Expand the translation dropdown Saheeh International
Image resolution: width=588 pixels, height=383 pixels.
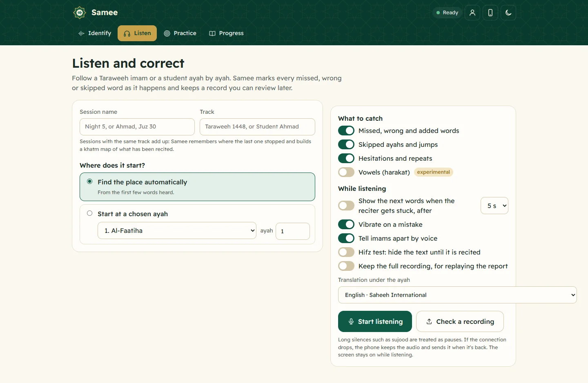pos(457,295)
